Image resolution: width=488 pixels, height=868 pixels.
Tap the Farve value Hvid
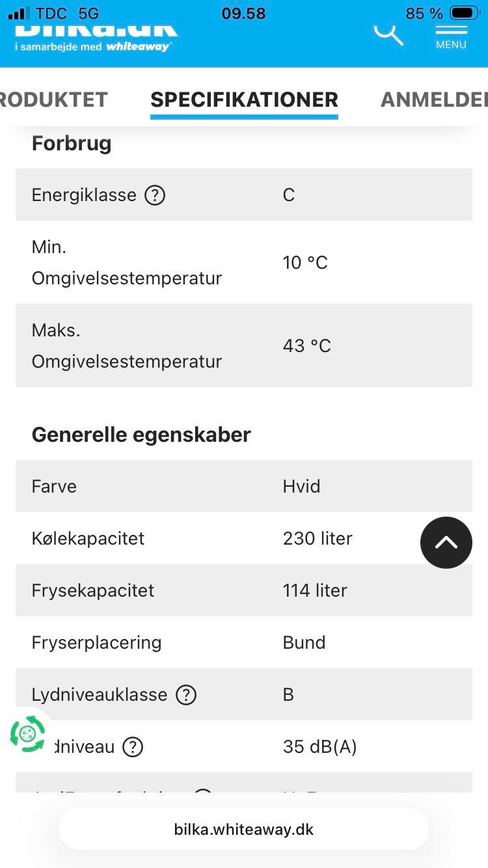click(301, 487)
